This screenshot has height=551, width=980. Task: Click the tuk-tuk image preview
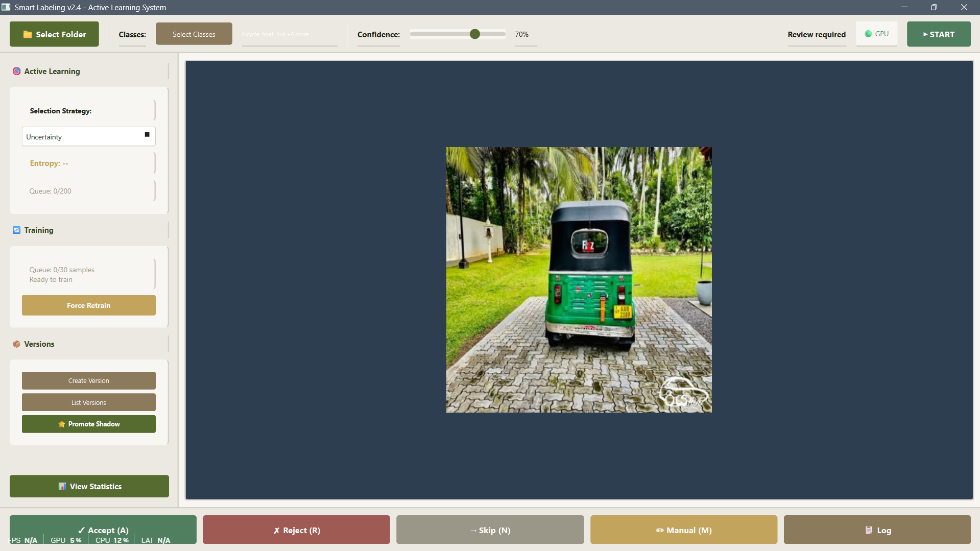(x=579, y=280)
